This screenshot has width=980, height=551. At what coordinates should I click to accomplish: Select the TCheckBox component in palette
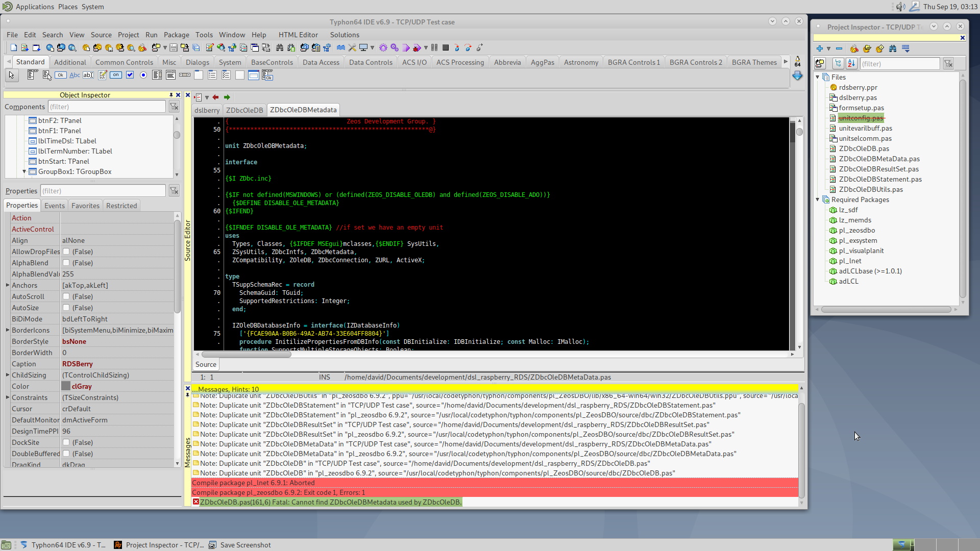point(130,76)
